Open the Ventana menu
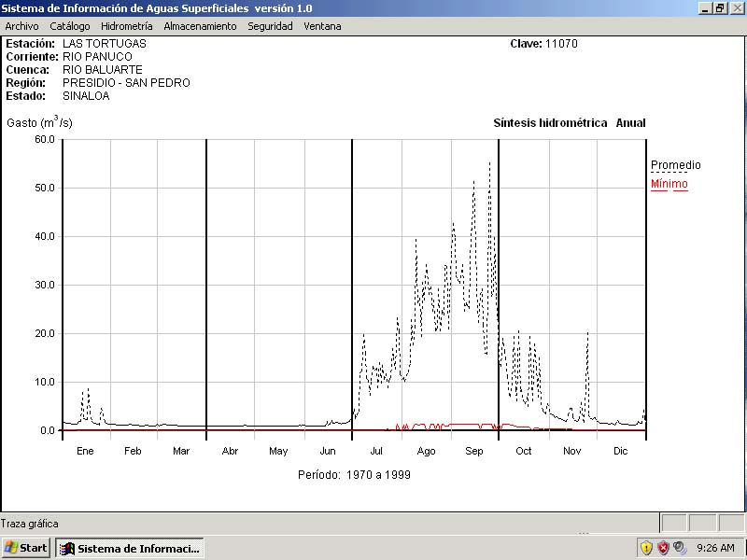This screenshot has height=560, width=747. click(322, 26)
